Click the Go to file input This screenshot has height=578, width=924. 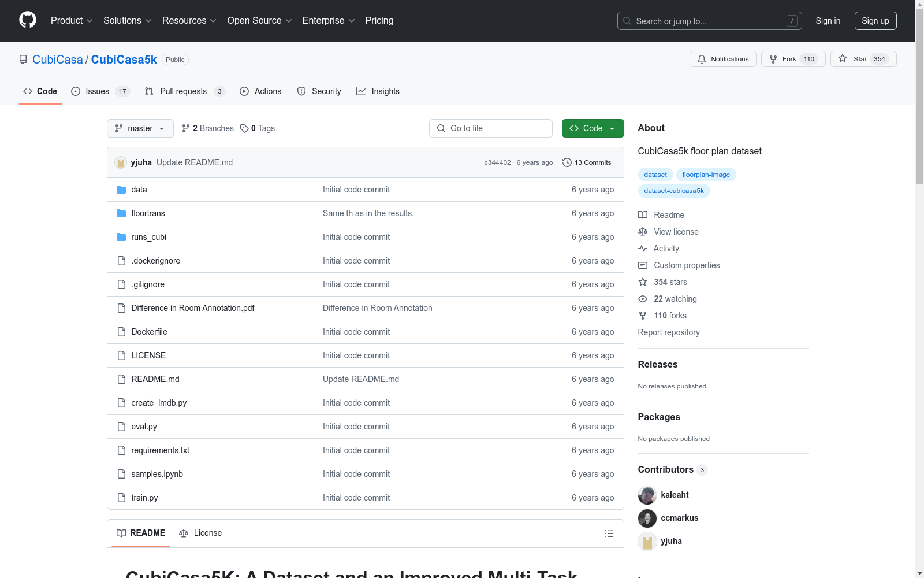pos(491,128)
